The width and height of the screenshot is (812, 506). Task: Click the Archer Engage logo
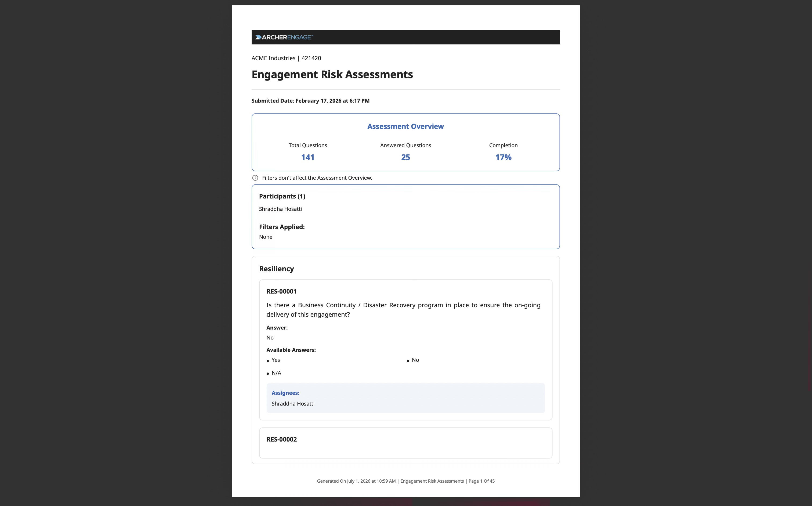(284, 37)
